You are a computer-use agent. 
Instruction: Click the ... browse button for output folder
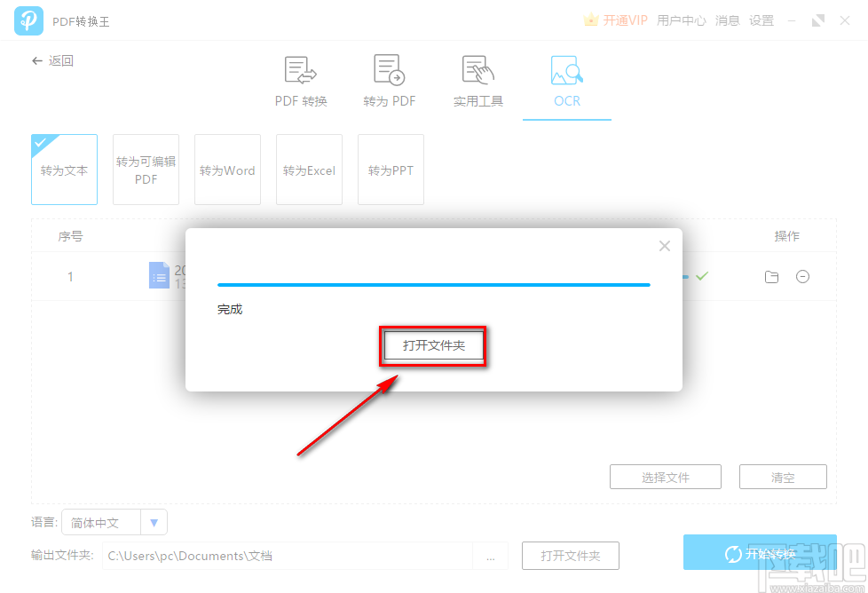point(491,556)
